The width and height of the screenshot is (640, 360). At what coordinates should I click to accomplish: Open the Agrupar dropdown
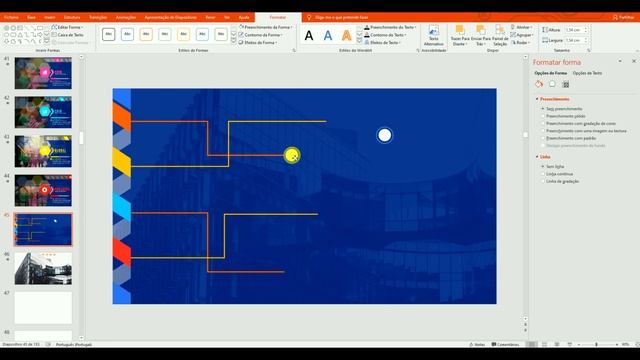point(522,35)
